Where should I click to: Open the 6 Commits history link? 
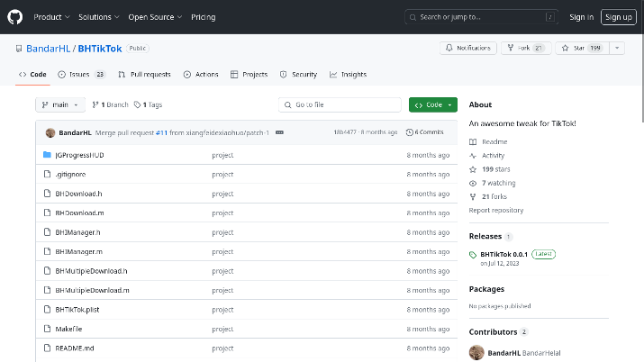(424, 132)
